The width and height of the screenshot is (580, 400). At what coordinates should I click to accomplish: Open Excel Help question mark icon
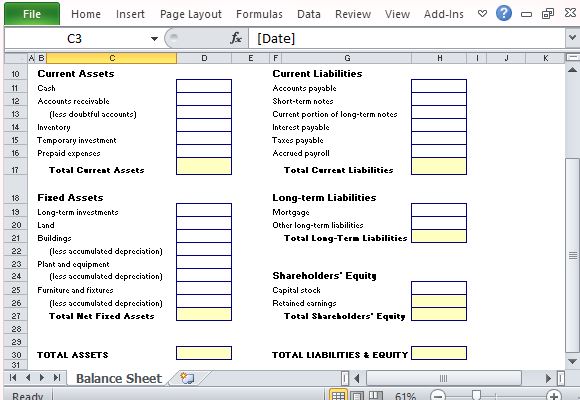pyautogui.click(x=503, y=14)
